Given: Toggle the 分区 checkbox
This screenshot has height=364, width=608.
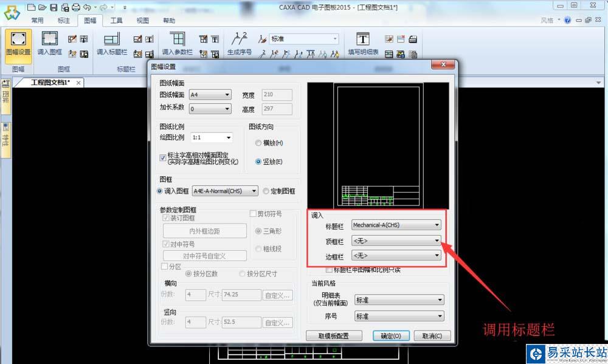Looking at the screenshot, I should (x=164, y=266).
